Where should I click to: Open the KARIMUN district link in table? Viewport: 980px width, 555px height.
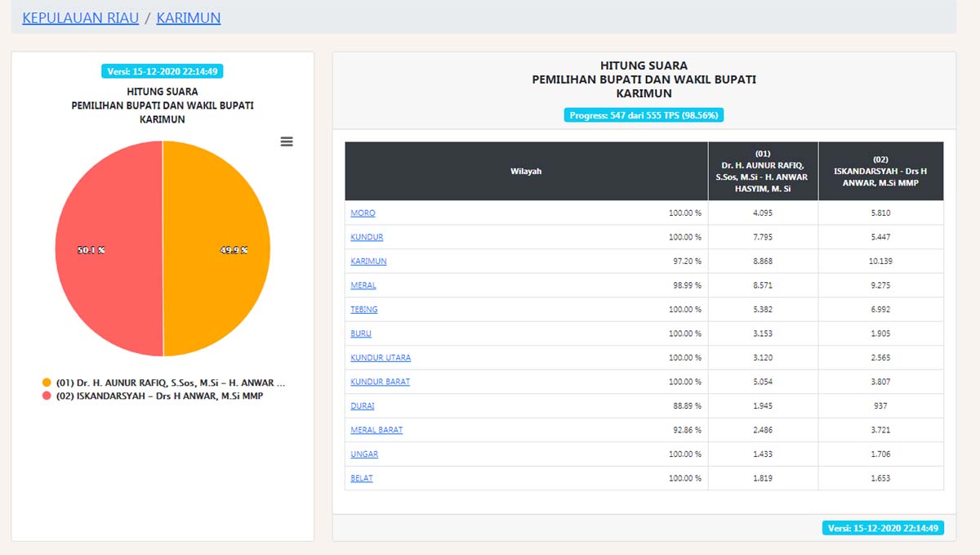click(368, 261)
